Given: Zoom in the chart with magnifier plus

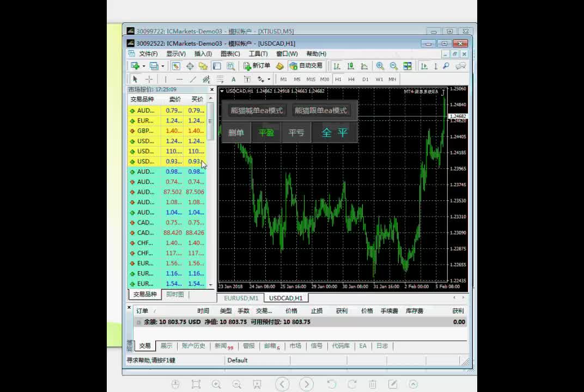Looking at the screenshot, I should [x=380, y=66].
